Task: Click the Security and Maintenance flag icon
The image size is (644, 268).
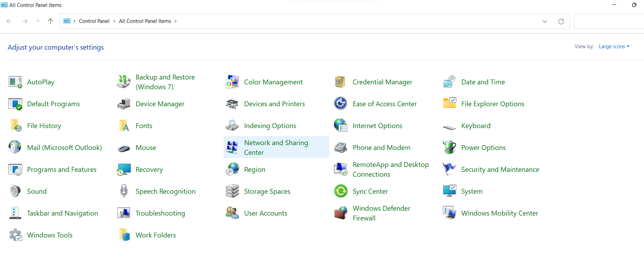Action: 449,169
